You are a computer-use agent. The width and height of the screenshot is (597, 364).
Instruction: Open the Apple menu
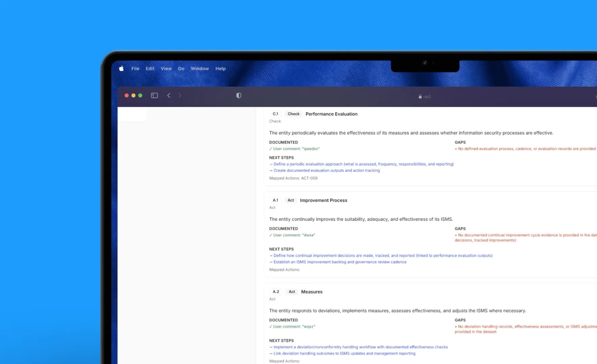pos(121,69)
